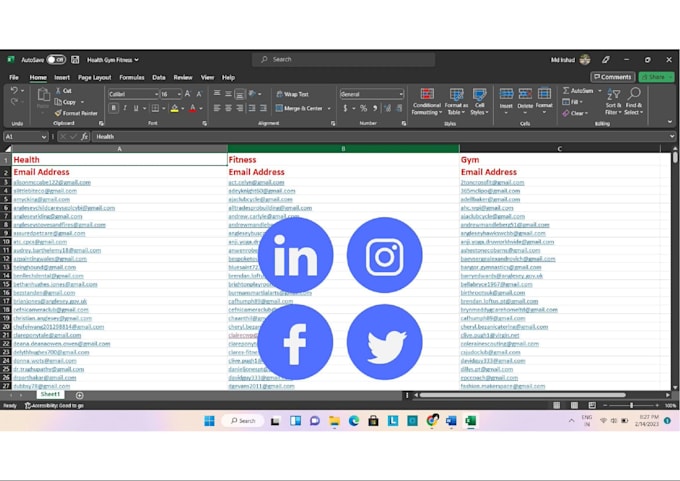Toggle the AutoSave switch
This screenshot has height=481, width=680.
click(56, 59)
